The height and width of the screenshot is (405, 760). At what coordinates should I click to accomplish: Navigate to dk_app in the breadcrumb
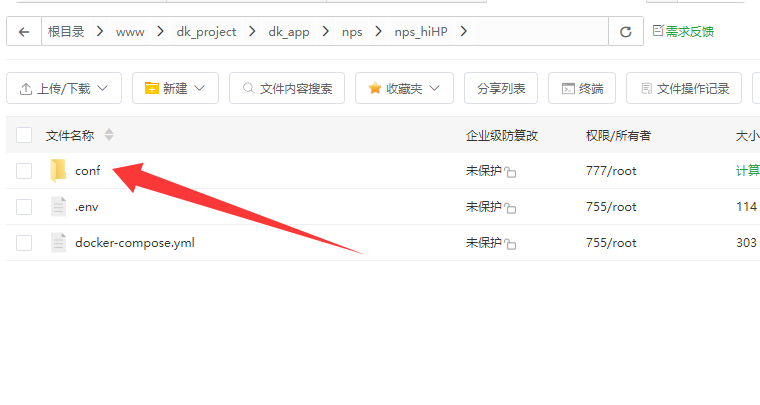coord(289,32)
